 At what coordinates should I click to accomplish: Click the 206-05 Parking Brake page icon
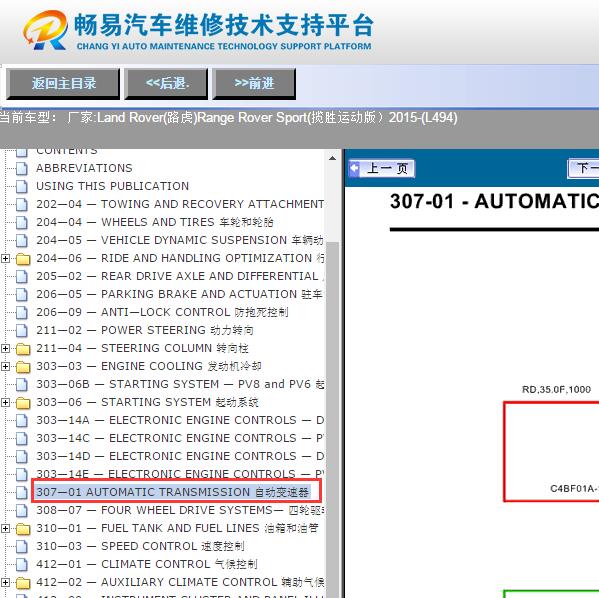tap(22, 294)
